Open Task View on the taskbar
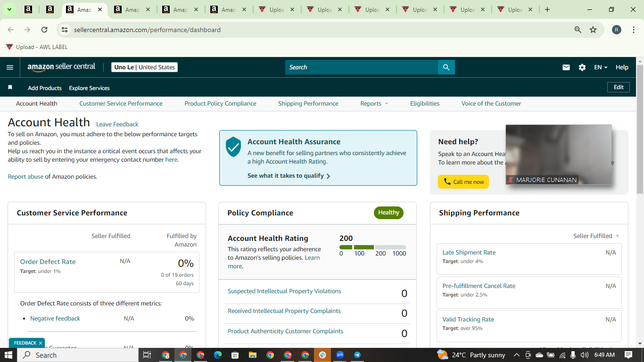 [x=147, y=355]
